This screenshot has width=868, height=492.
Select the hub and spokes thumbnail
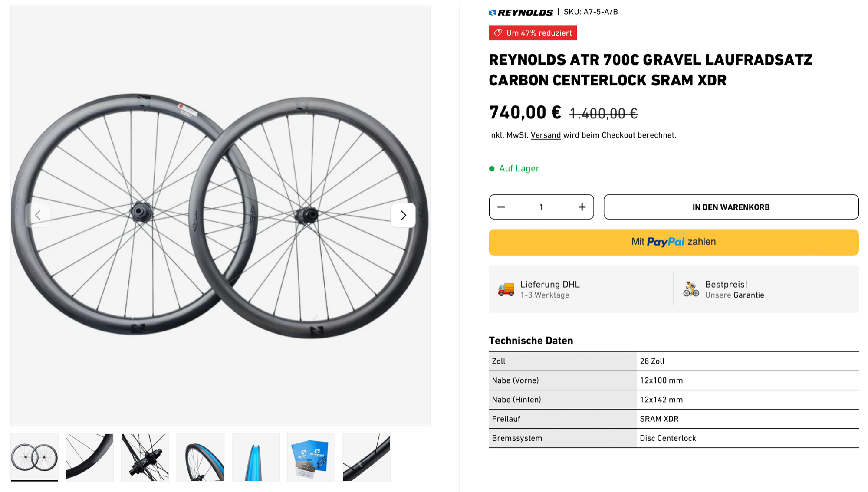(145, 457)
